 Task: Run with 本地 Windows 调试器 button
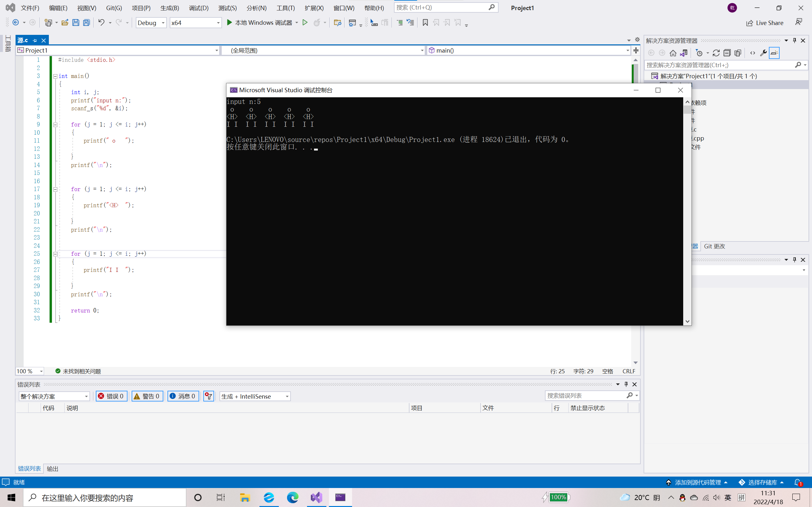tap(259, 22)
